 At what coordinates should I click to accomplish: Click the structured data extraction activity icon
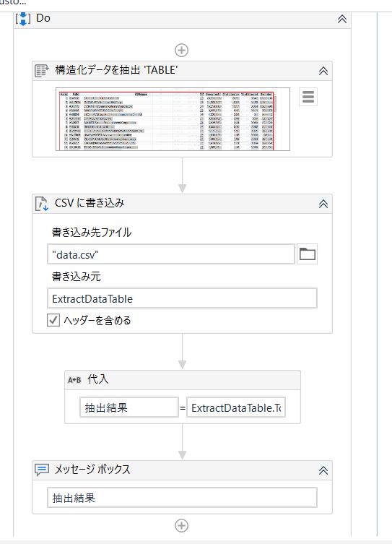tap(42, 70)
